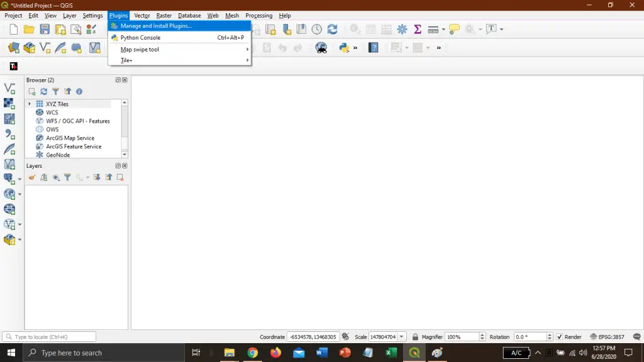Add WCS layer from side toolbar
This screenshot has width=644, height=362.
point(9,209)
